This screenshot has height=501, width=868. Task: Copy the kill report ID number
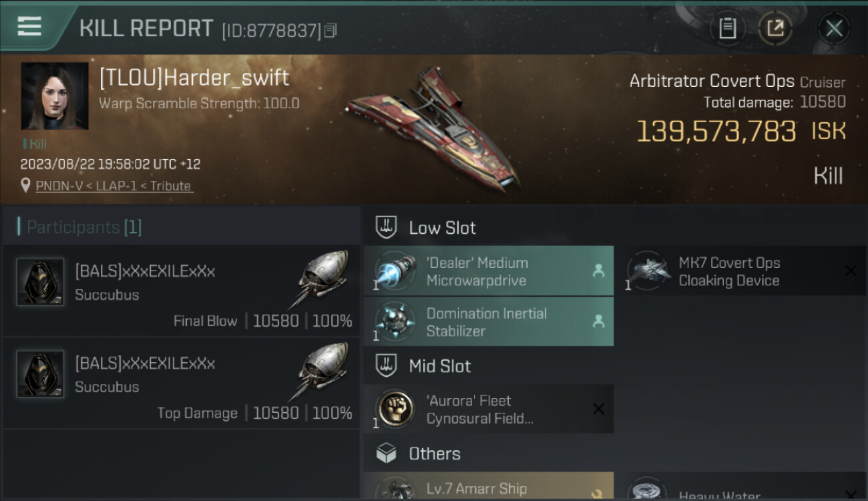[x=331, y=31]
